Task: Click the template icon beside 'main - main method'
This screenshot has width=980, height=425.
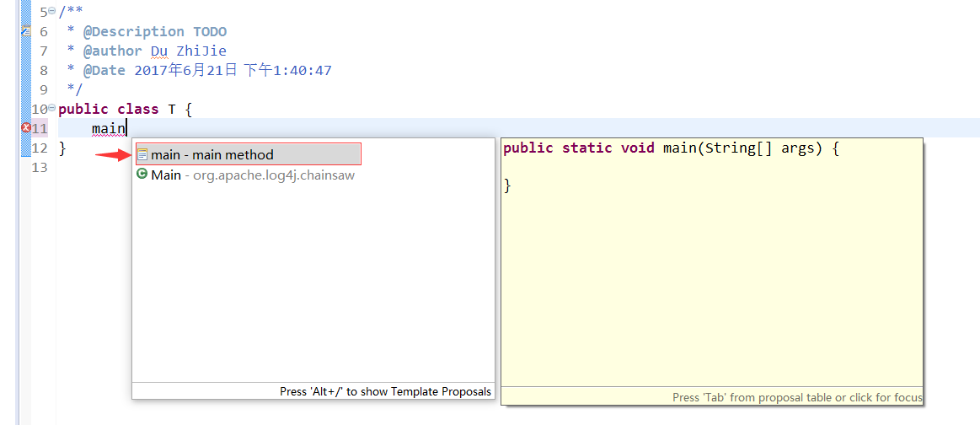Action: point(142,154)
